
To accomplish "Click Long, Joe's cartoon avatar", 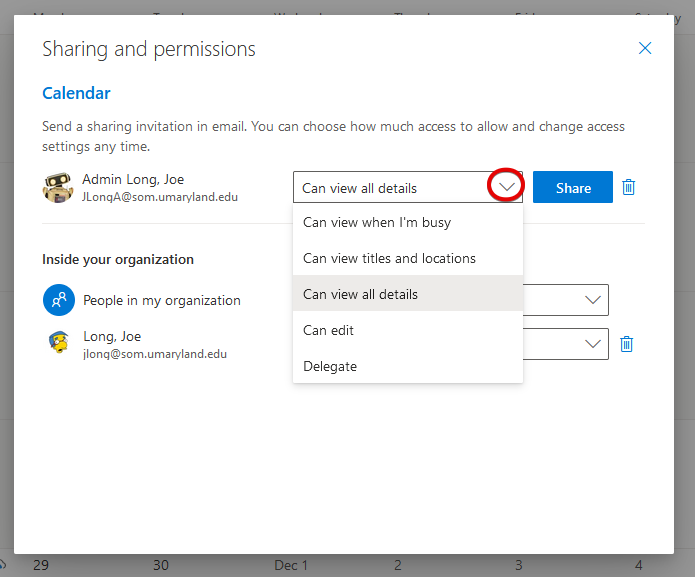I will (x=58, y=343).
